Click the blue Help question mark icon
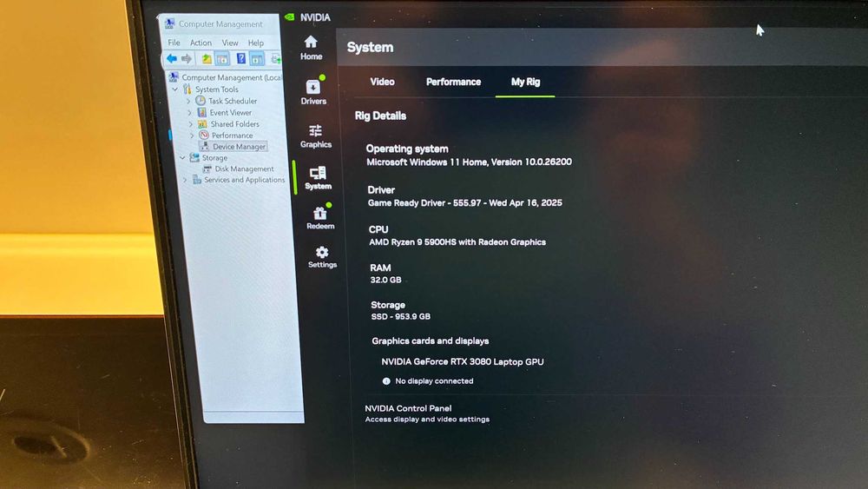The height and width of the screenshot is (489, 868). [x=240, y=58]
